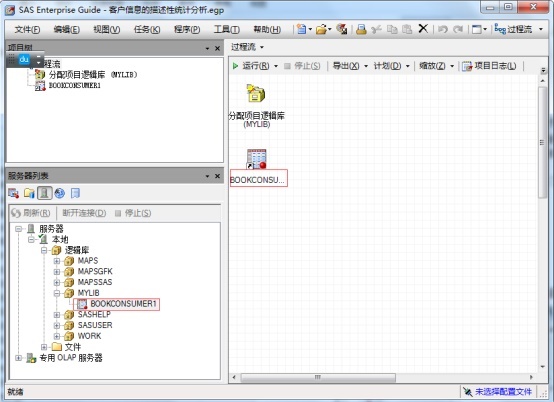This screenshot has height=402, width=554.
Task: Open the project log icon button
Action: [489, 66]
